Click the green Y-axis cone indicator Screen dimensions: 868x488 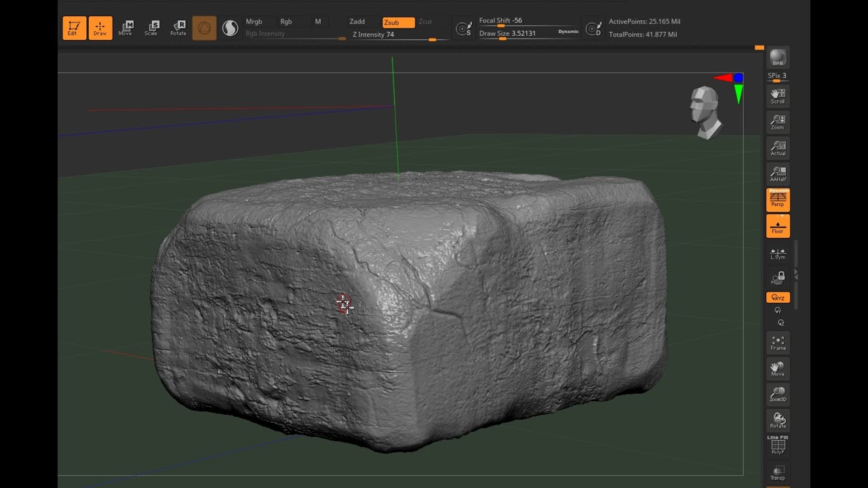738,94
